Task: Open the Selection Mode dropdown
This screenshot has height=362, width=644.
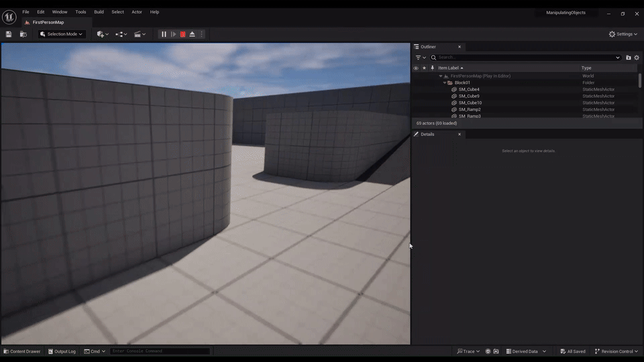Action: click(x=62, y=34)
